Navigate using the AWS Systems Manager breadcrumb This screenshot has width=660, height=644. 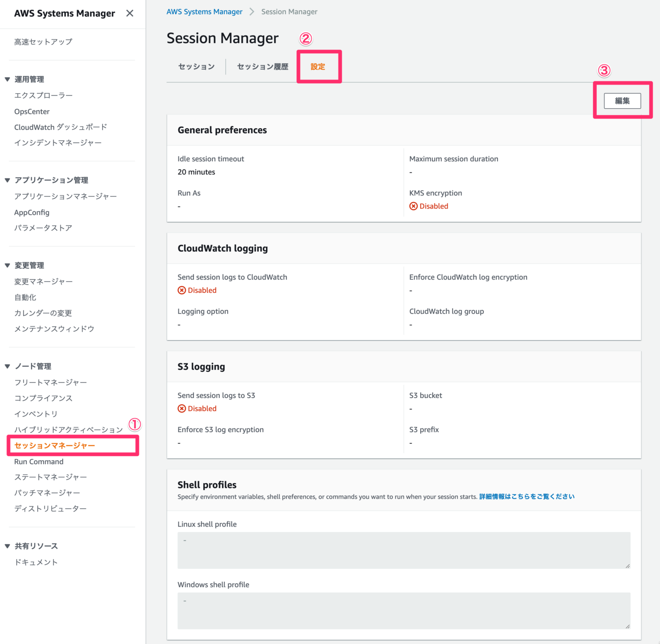click(x=205, y=12)
